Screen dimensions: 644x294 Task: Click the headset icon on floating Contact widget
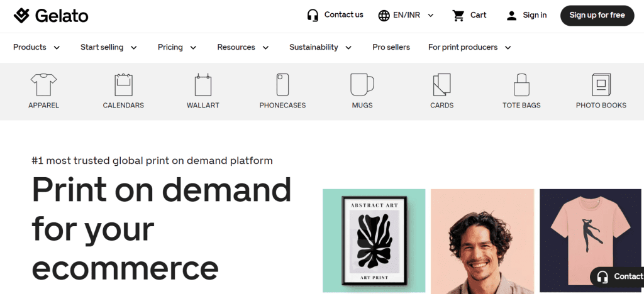click(602, 277)
